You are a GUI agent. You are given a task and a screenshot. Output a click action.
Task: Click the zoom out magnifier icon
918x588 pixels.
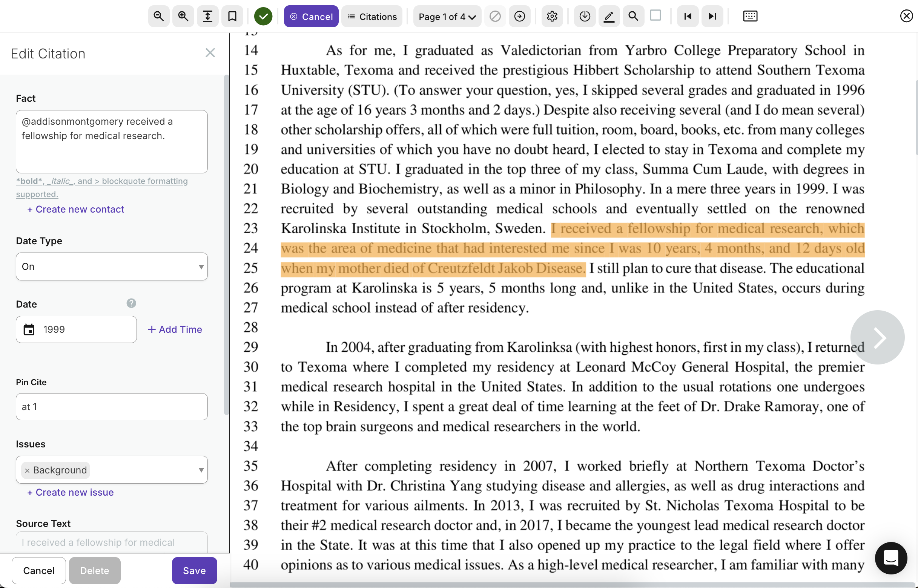(158, 17)
